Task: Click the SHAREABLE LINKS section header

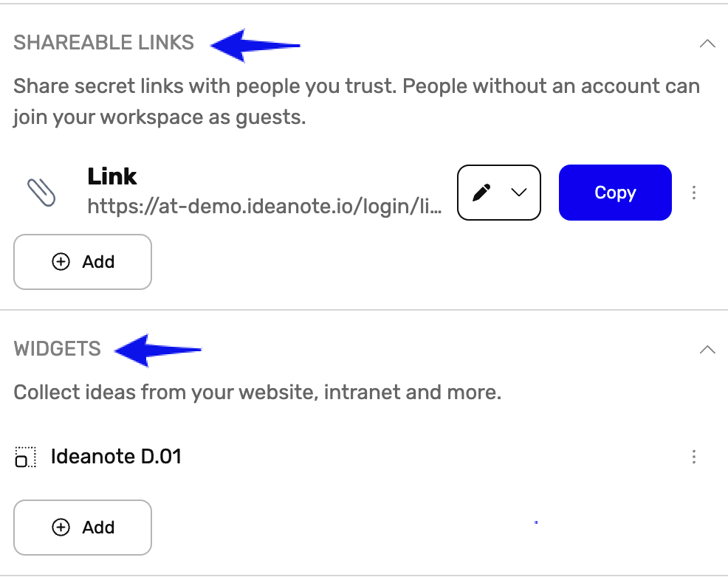Action: [x=103, y=43]
